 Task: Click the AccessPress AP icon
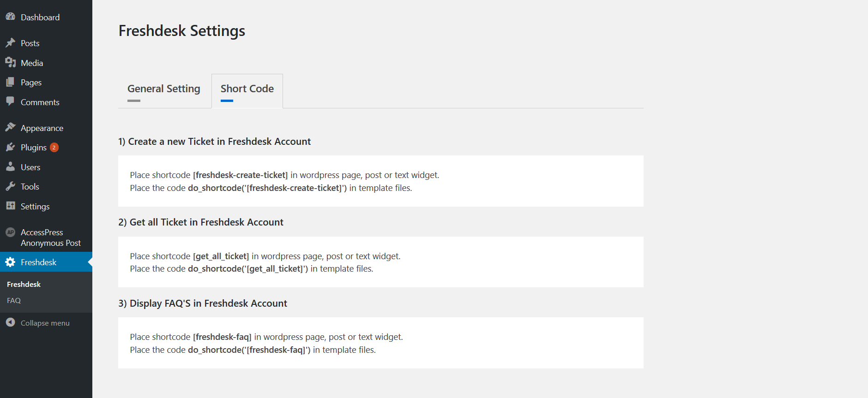(x=10, y=232)
